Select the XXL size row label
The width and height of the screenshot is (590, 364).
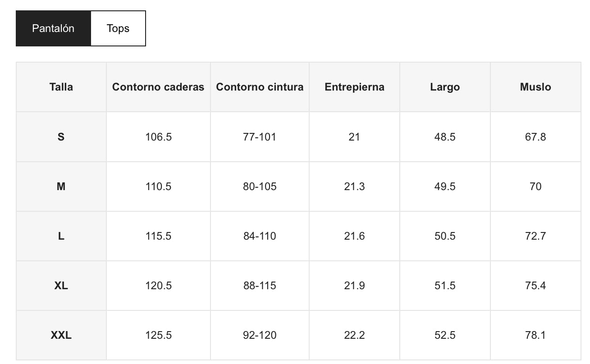pos(61,335)
